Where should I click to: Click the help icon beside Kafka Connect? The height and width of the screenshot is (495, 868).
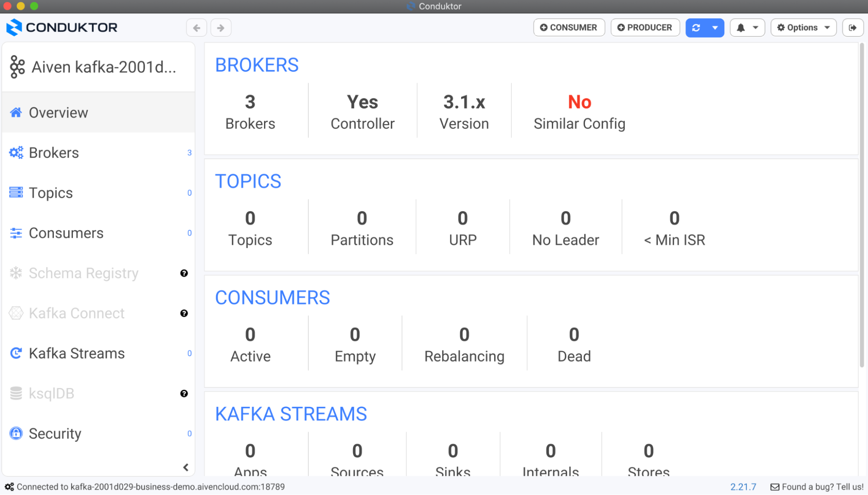[x=184, y=313]
